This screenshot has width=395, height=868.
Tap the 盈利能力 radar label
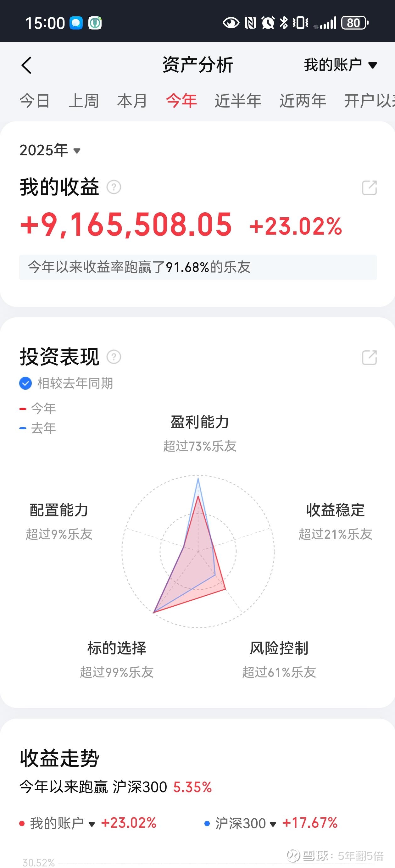[200, 422]
